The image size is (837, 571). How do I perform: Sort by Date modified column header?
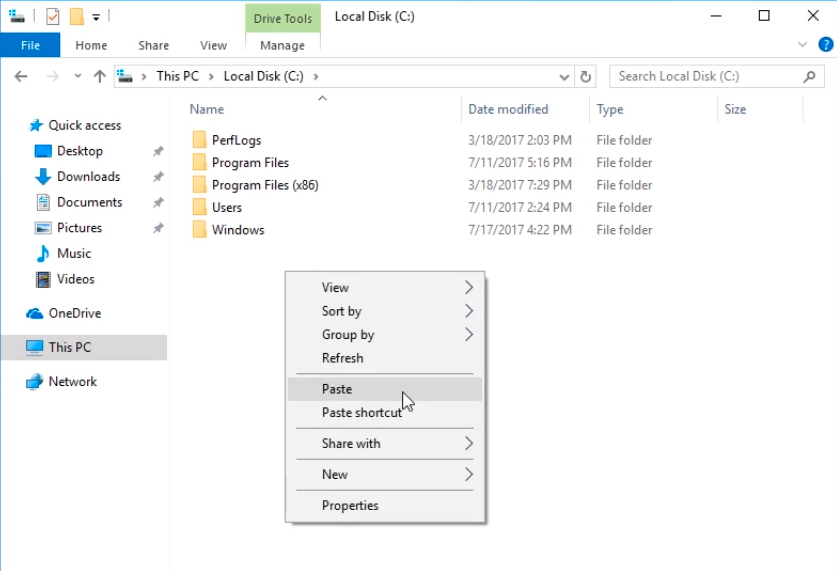pos(508,109)
